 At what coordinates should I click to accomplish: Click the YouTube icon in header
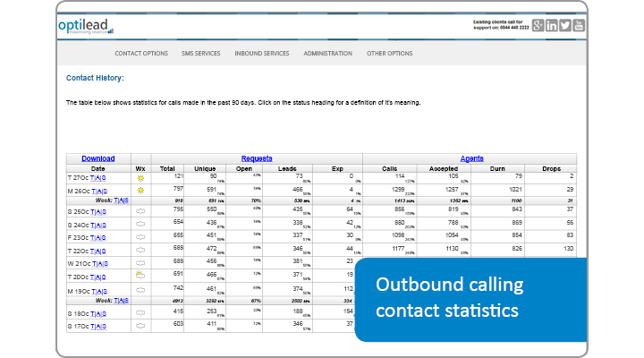pos(580,25)
